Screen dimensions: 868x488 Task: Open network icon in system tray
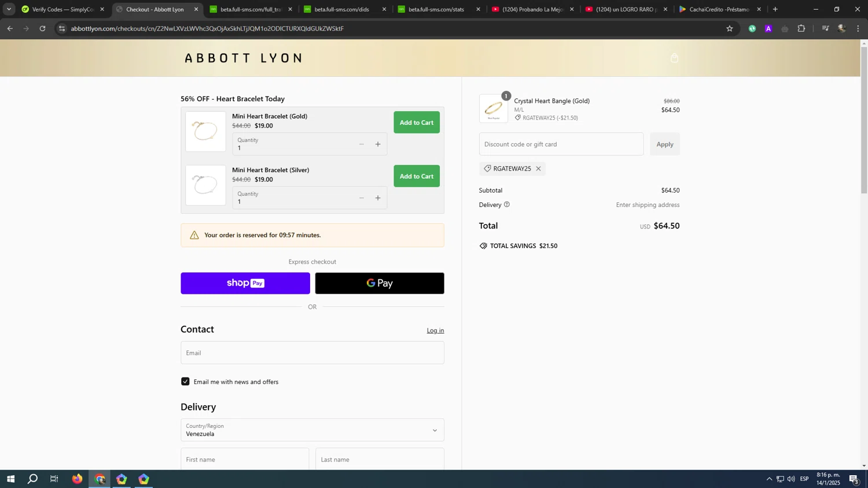click(780, 479)
